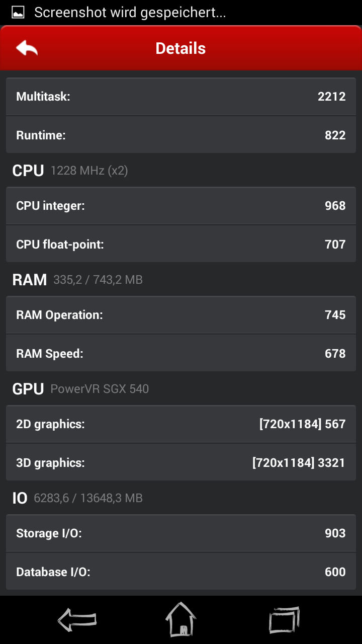Viewport: 362px width, 644px height.
Task: Tap the "Screenshot wird gespeichert" status text
Action: pos(130,13)
